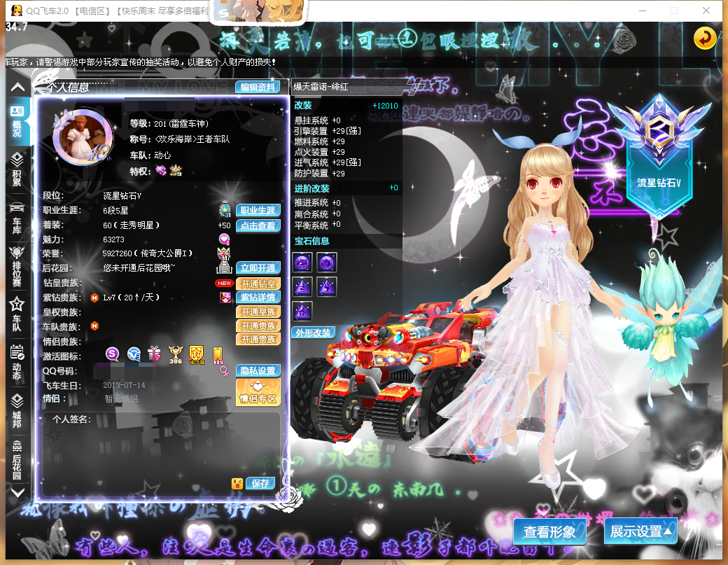Screen dimensions: 728x565
Task: Click the 爆天雷诺-绯红 car name label
Action: pos(321,87)
